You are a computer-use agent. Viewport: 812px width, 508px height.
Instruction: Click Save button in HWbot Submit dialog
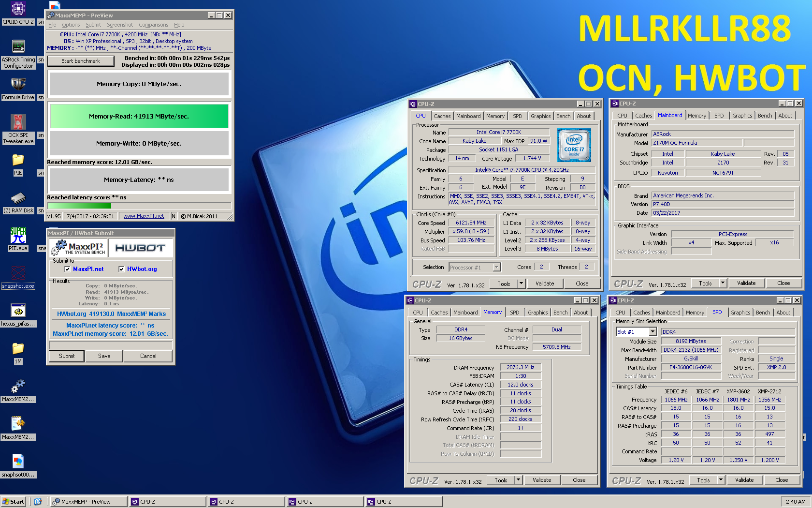pyautogui.click(x=104, y=356)
